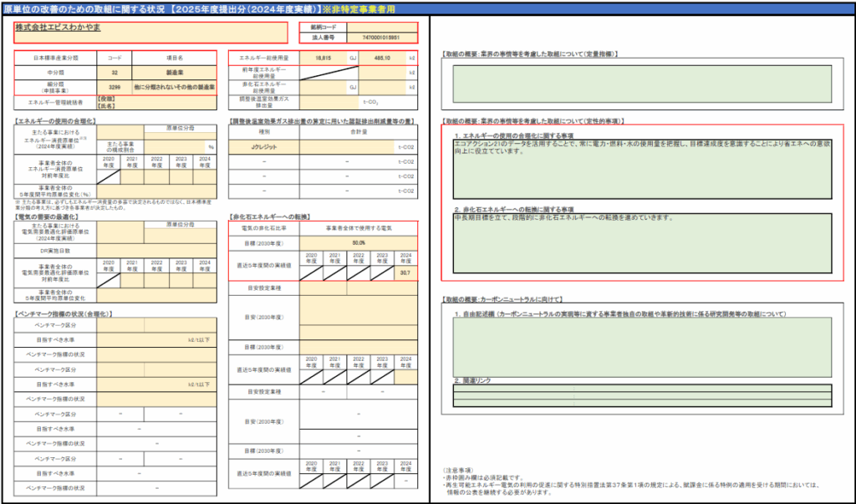This screenshot has height=504, width=856.
Task: Click the Jクレジット type cell
Action: tap(264, 147)
